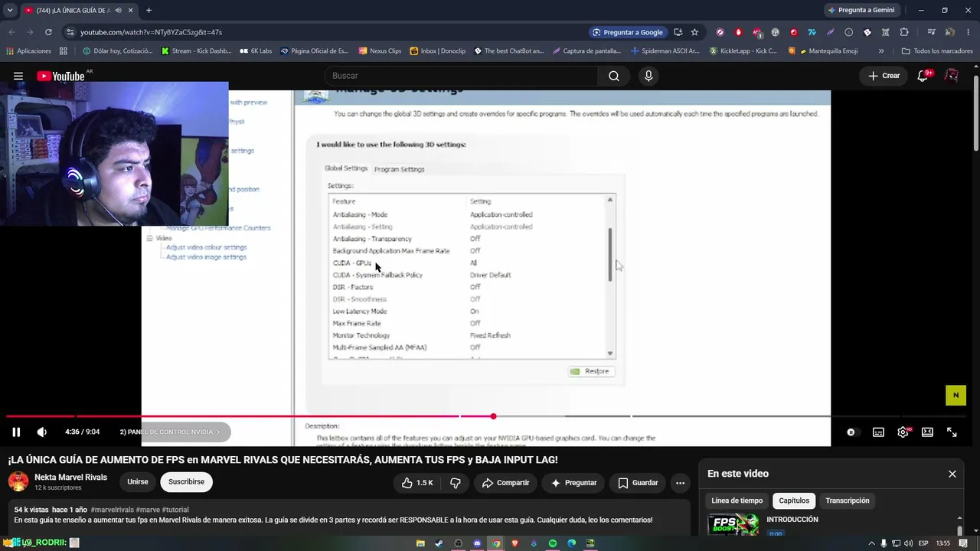Close the YouTube video tab
The image size is (980, 551).
131,10
